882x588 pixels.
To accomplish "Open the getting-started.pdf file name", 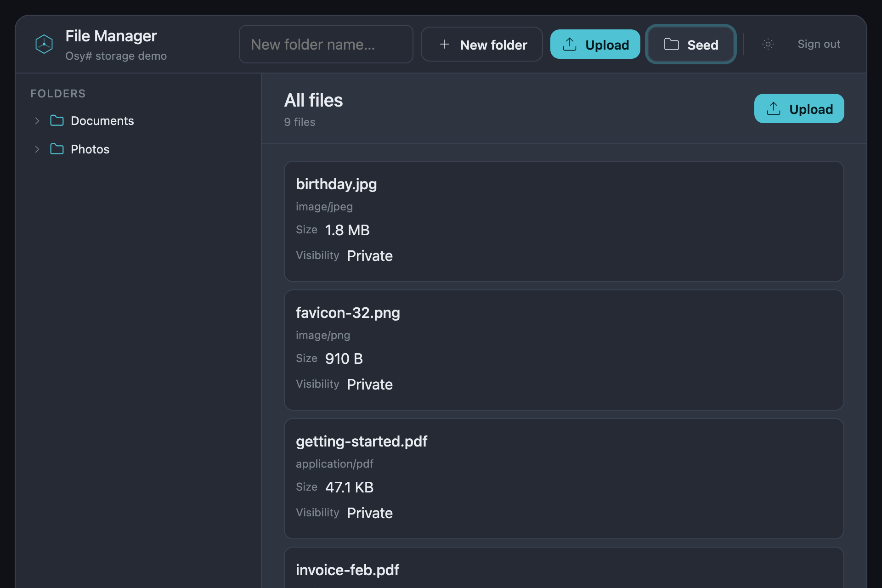I will click(362, 441).
